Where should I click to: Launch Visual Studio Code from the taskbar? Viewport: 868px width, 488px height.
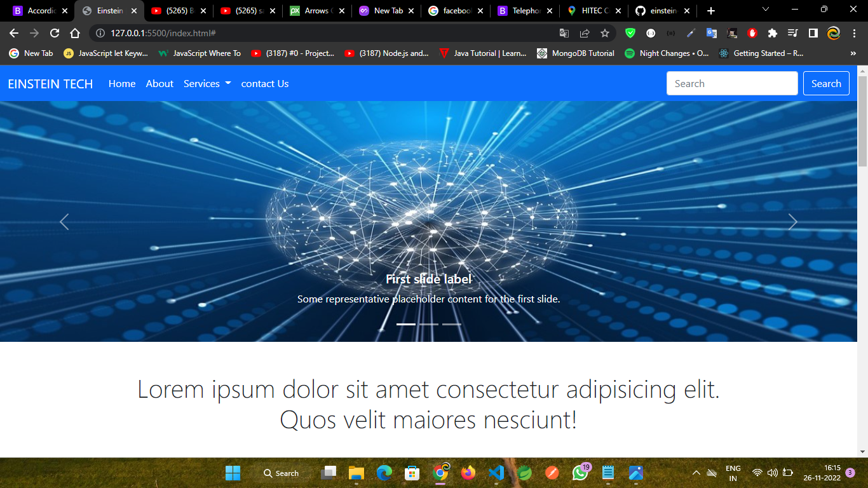point(496,473)
